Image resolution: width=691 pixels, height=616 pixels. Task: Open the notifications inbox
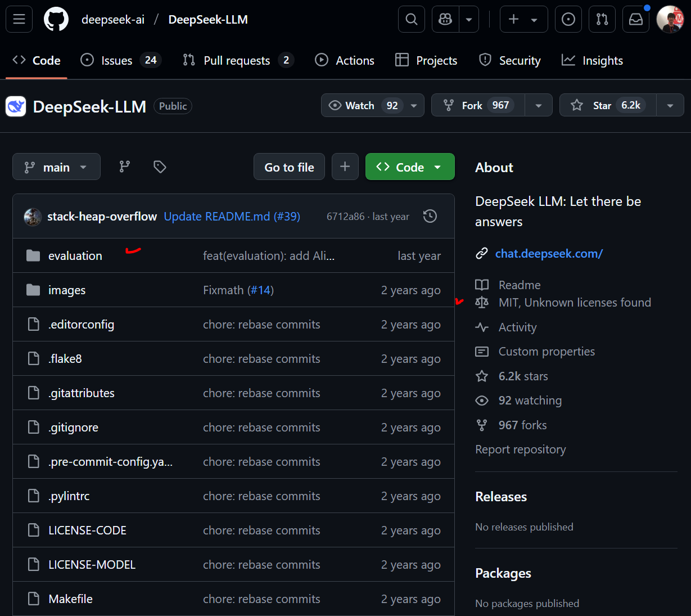coord(636,19)
